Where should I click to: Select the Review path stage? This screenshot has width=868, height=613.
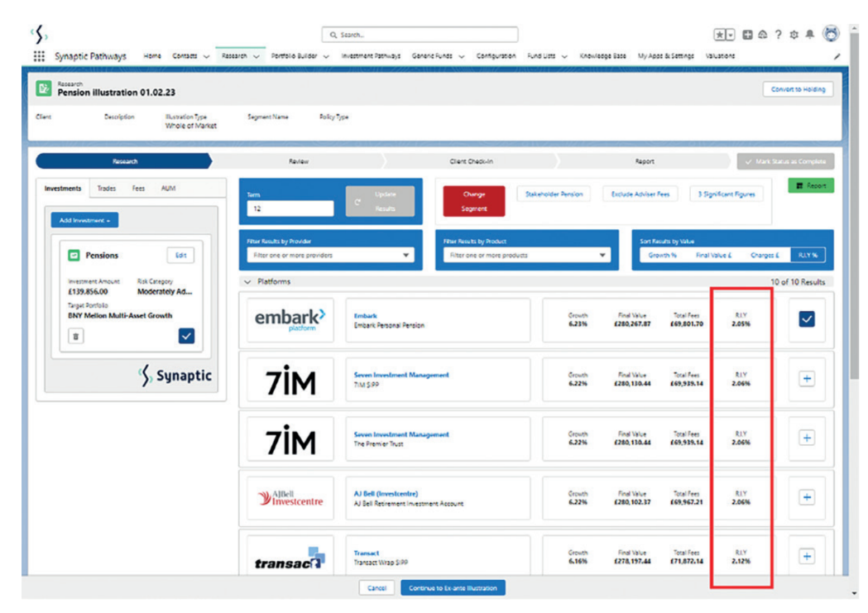299,161
